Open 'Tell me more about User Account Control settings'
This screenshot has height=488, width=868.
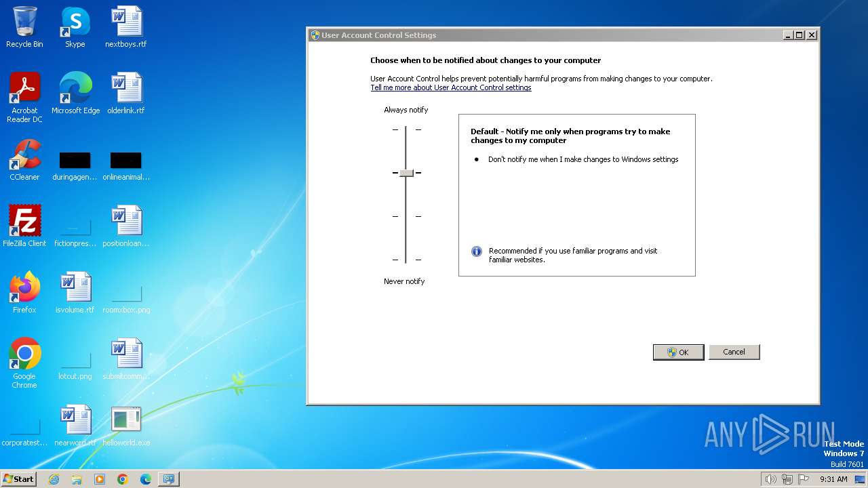click(451, 87)
